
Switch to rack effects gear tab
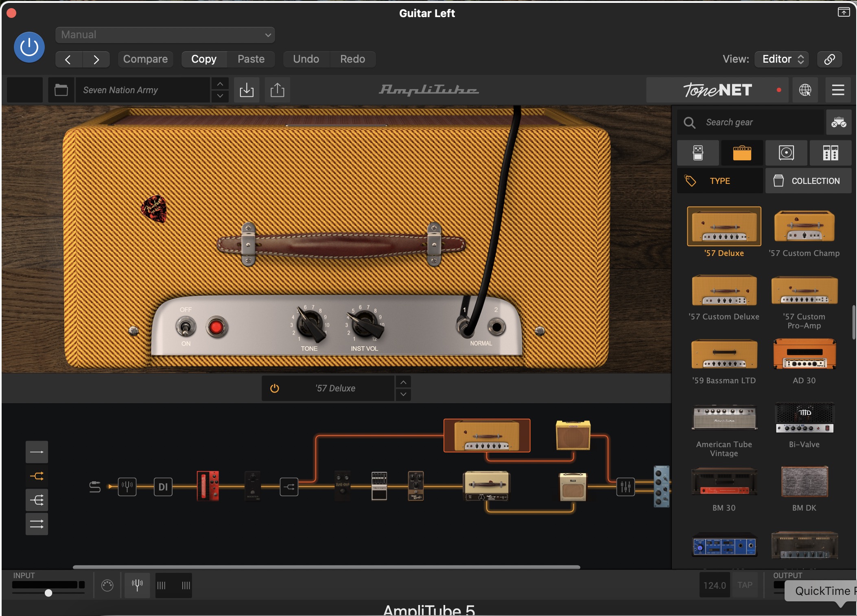pos(831,153)
